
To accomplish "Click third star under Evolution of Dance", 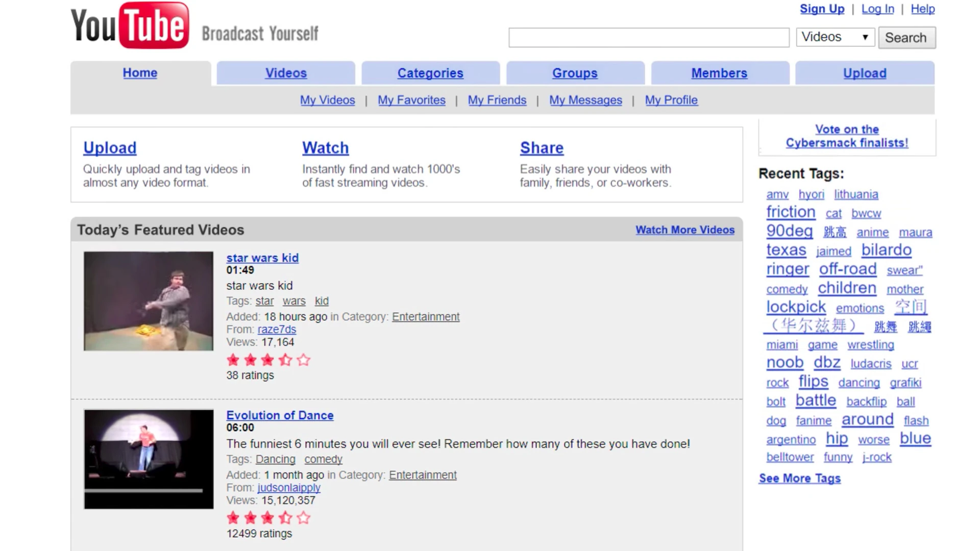I will [267, 518].
